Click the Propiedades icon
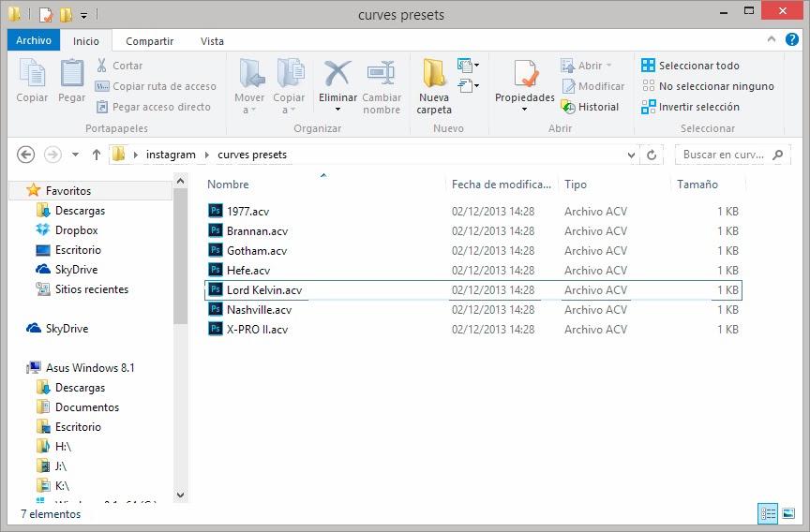Screen dimensions: 810x532 tap(525, 74)
